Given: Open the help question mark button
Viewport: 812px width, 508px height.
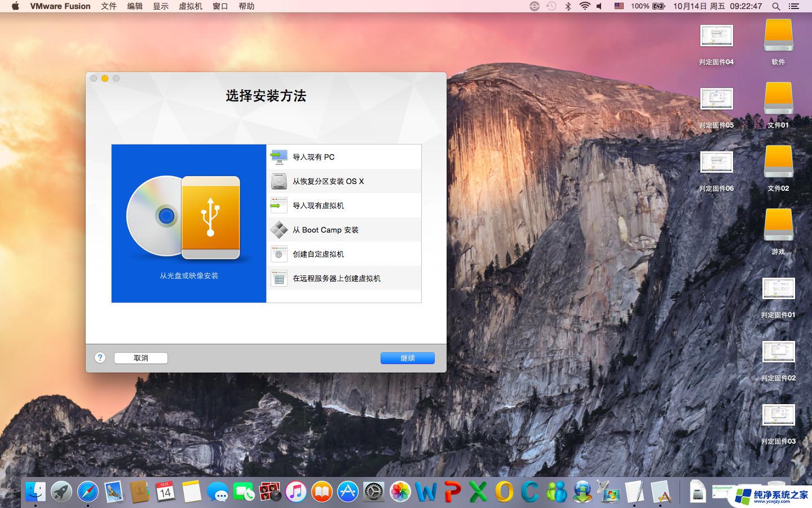Looking at the screenshot, I should (100, 358).
